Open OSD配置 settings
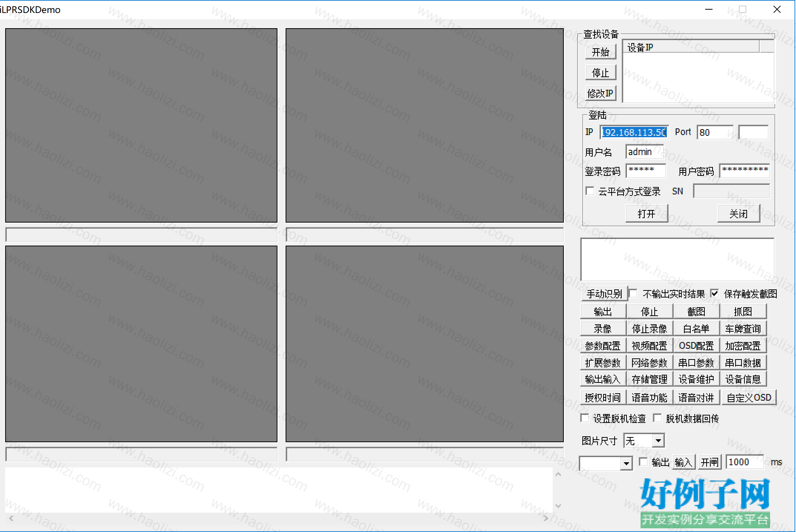This screenshot has width=796, height=532. click(x=697, y=345)
